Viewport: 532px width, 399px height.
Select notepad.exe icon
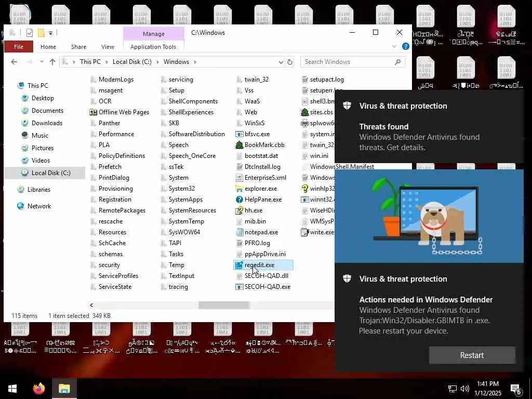point(239,232)
